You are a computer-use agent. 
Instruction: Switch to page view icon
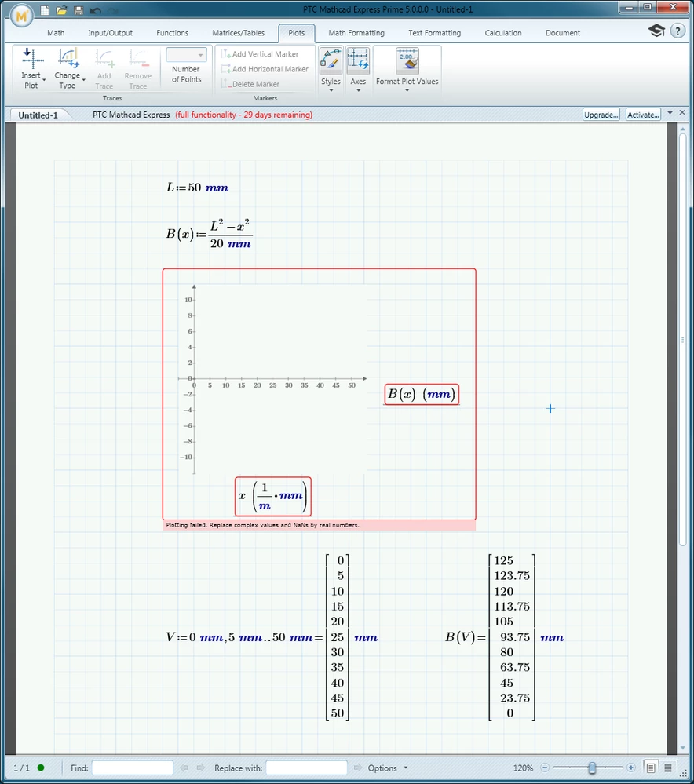point(651,768)
